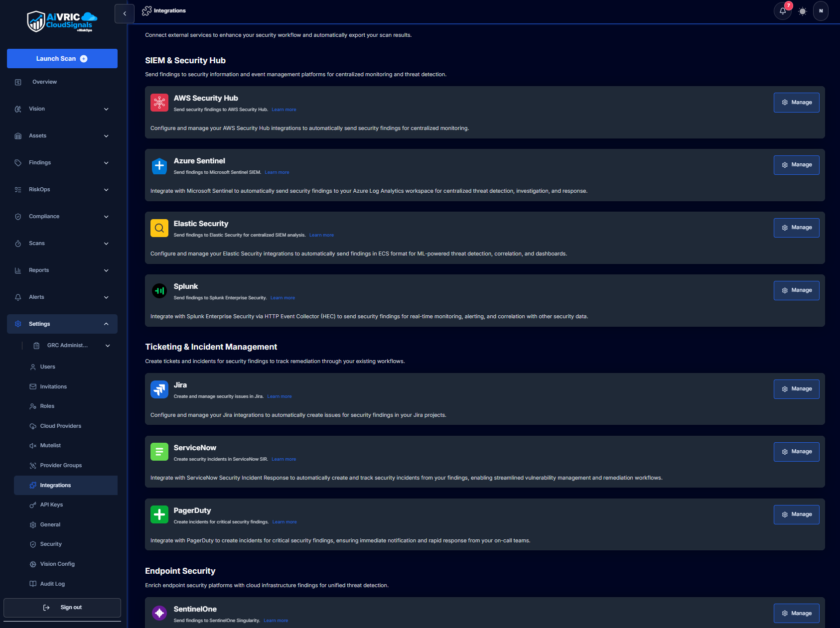The width and height of the screenshot is (840, 628).
Task: Click the ServiceNow integration icon
Action: 159,452
